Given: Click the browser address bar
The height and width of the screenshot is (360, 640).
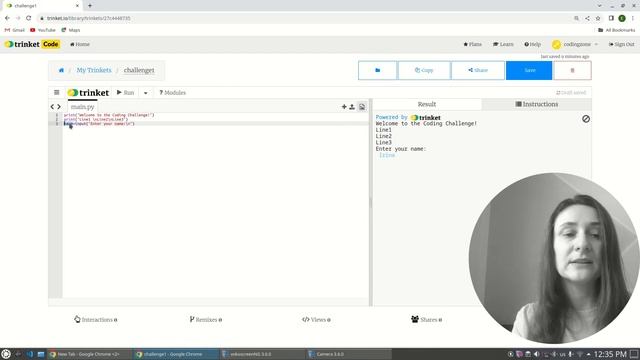Looking at the screenshot, I should tap(302, 18).
